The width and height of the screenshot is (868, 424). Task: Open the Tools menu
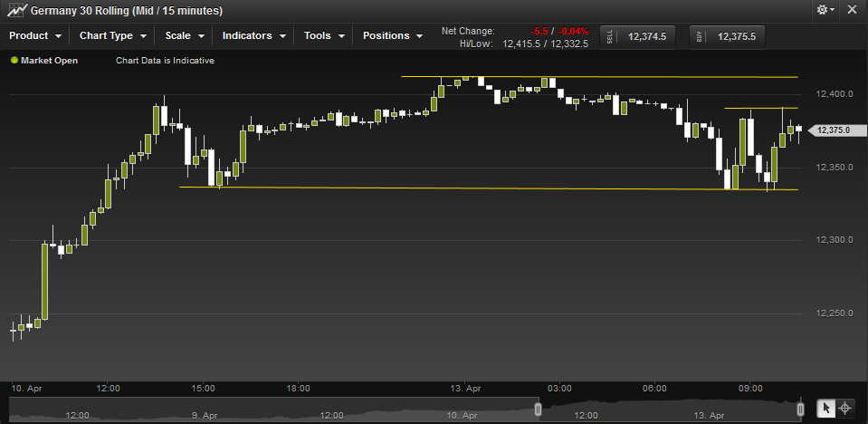point(324,36)
